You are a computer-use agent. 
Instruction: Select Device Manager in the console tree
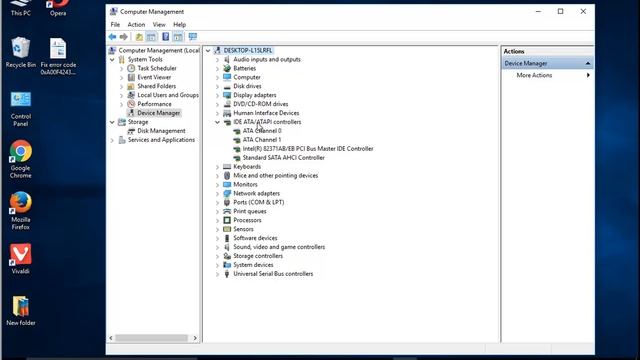(x=158, y=113)
